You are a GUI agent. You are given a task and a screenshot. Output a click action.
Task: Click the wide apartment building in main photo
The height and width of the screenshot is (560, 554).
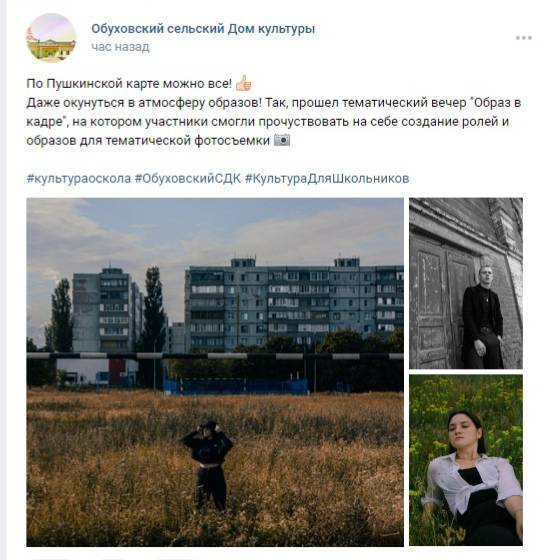(x=294, y=304)
